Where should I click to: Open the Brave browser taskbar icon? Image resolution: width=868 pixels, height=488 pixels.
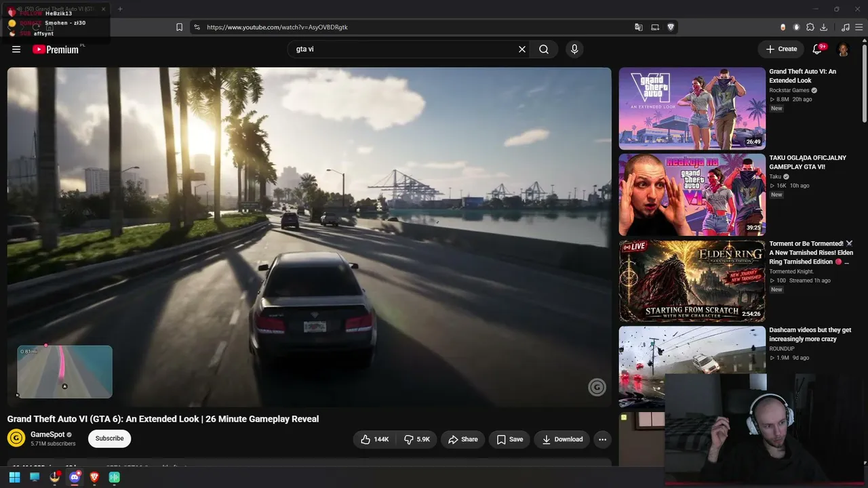pyautogui.click(x=94, y=477)
